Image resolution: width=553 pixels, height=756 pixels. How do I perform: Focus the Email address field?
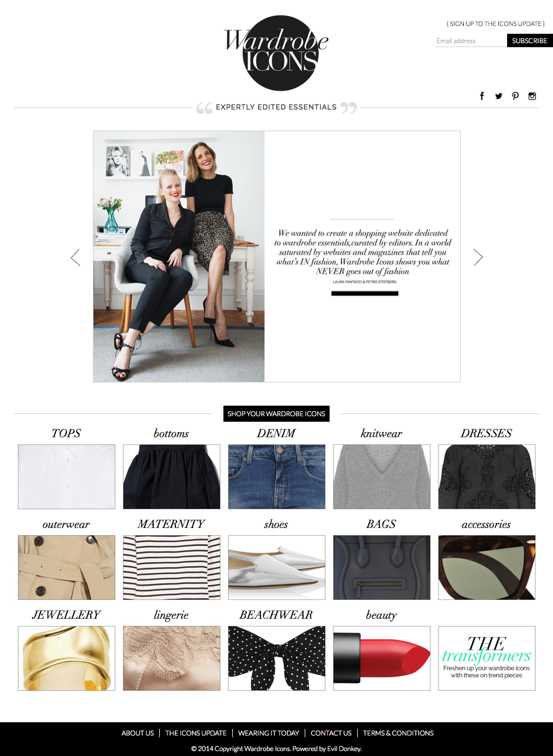(x=471, y=40)
